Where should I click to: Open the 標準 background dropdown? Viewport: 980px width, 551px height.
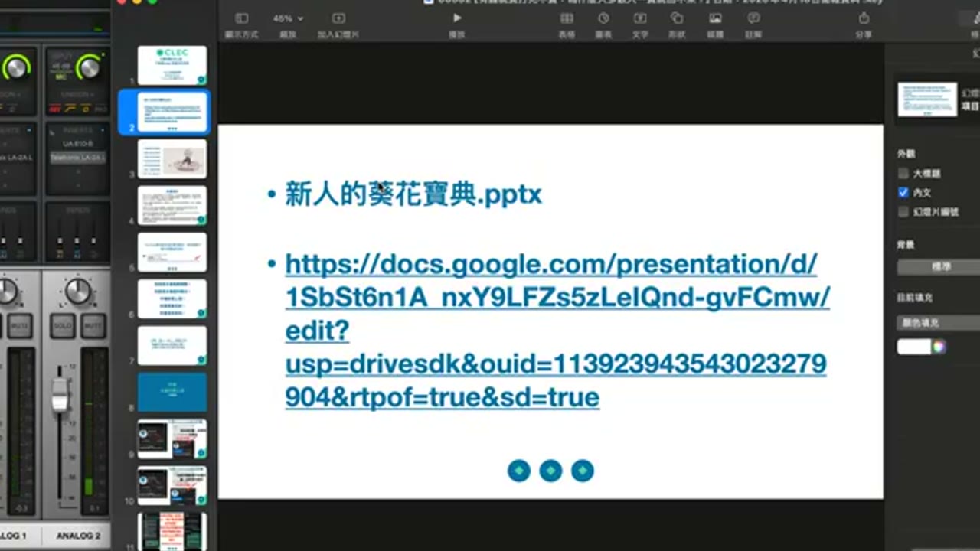[939, 267]
